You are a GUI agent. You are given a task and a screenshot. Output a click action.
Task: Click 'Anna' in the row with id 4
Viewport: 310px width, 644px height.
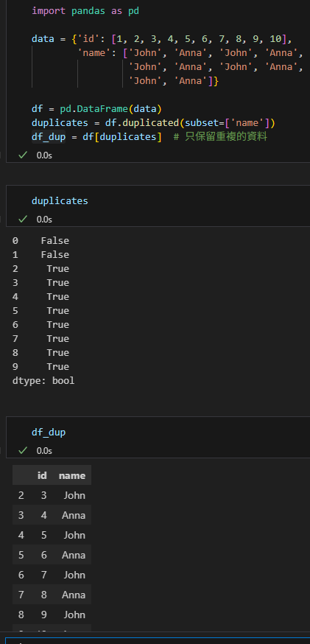[x=74, y=515]
